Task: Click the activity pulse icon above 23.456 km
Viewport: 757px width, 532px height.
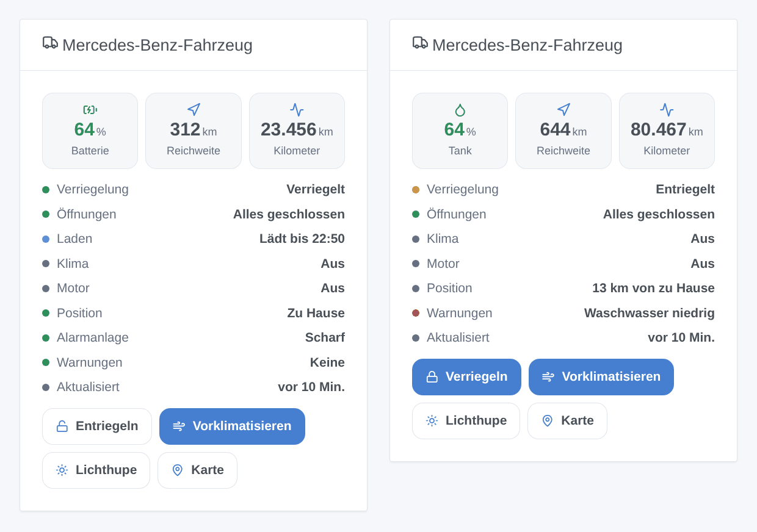Action: [x=297, y=110]
